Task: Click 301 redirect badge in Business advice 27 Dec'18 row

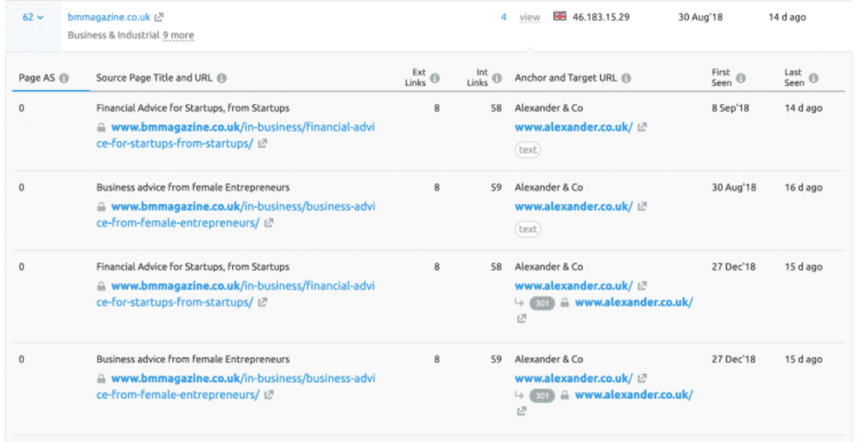Action: (x=542, y=395)
